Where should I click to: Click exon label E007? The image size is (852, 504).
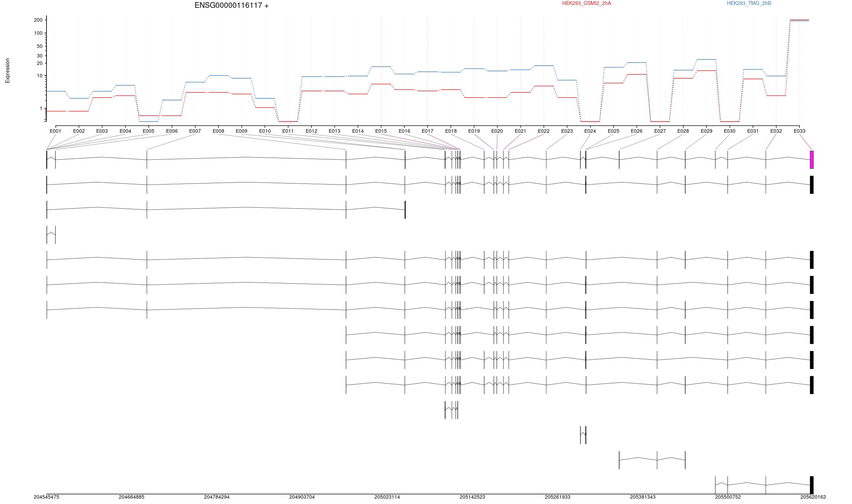[195, 131]
